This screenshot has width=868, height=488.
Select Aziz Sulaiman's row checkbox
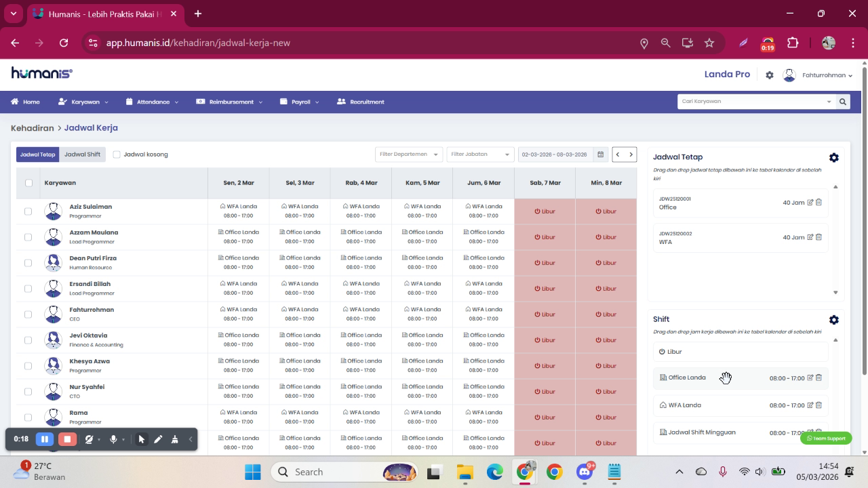pos(28,211)
